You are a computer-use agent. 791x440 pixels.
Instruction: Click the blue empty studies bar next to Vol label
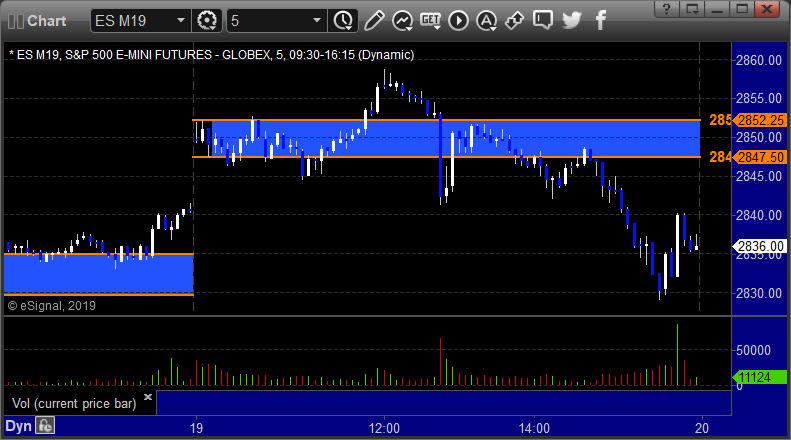(443, 403)
